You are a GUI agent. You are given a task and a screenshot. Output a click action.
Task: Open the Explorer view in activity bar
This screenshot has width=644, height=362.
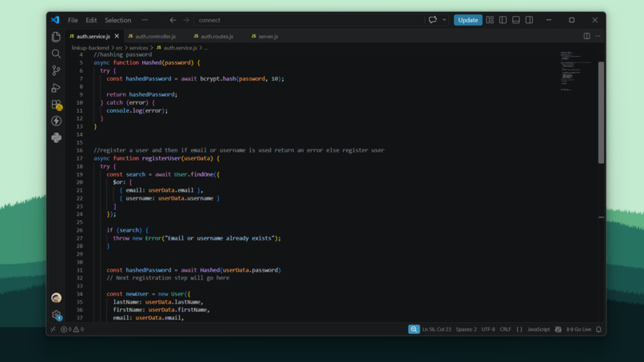56,37
